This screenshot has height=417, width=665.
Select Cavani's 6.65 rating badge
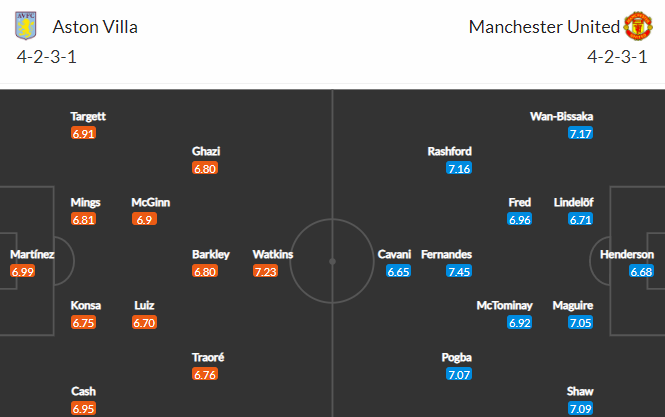pos(398,271)
